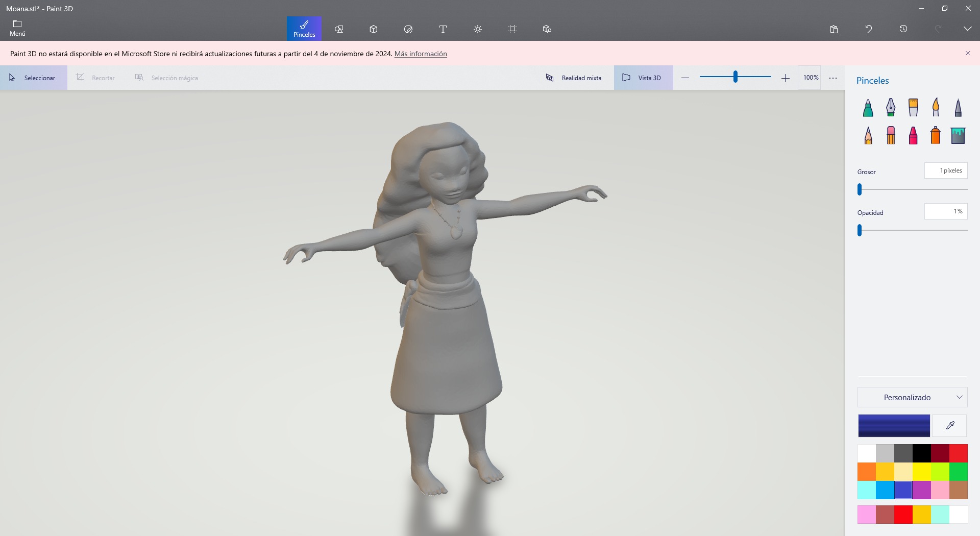Screen dimensions: 980x536
Task: Choose the light gray swatch
Action: click(x=885, y=453)
